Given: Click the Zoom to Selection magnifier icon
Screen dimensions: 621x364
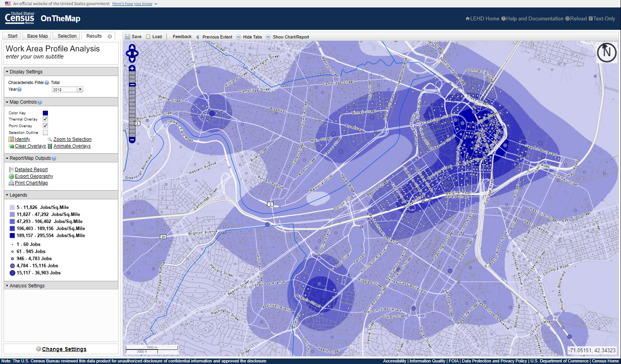Looking at the screenshot, I should pos(50,139).
